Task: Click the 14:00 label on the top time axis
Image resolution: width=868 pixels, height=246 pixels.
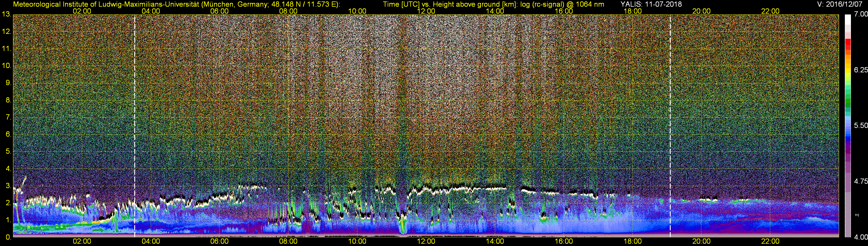Action: 495,11
